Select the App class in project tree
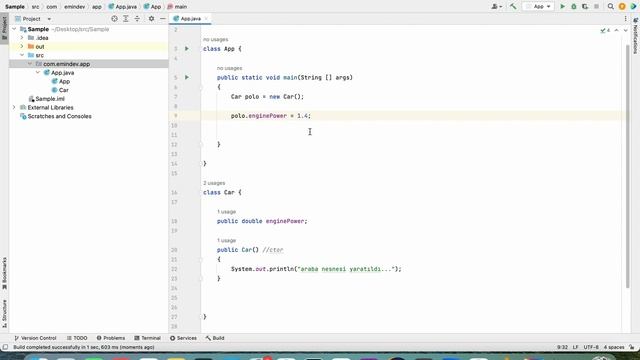The image size is (640, 360). 64,82
